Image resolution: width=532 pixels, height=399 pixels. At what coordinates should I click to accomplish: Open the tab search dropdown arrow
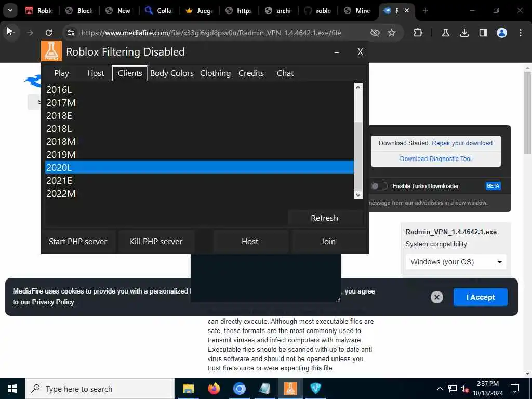[10, 10]
